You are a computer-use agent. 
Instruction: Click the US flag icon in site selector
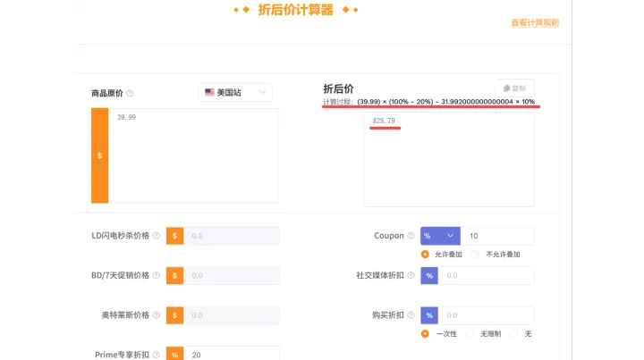(209, 92)
